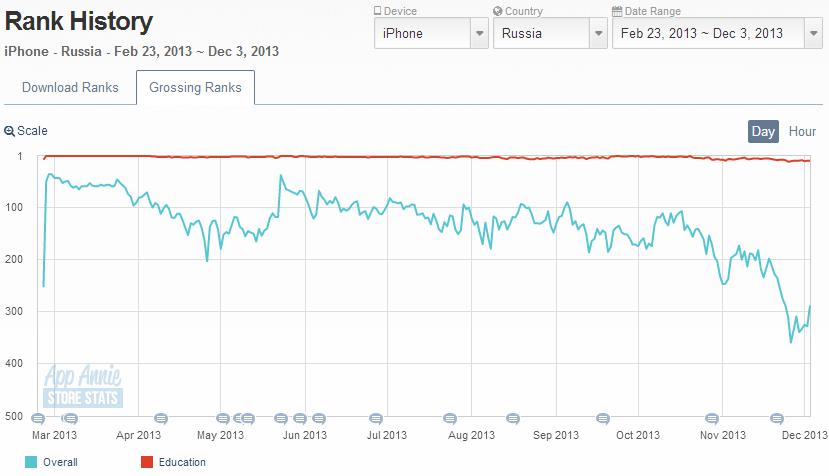Click the teal Overall color swatch

tap(30, 462)
